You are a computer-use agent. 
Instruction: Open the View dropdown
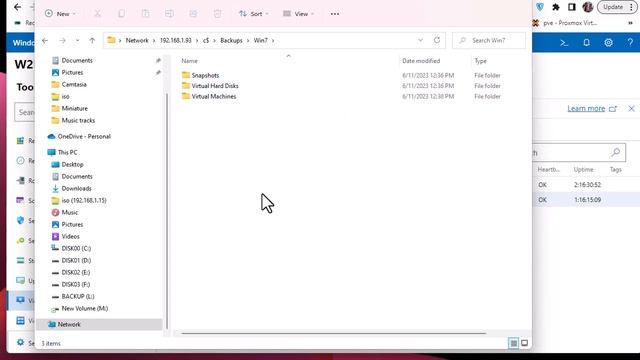[298, 14]
